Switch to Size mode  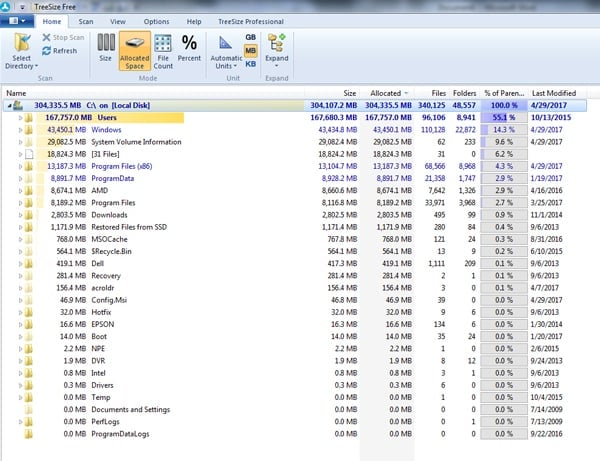coord(106,47)
